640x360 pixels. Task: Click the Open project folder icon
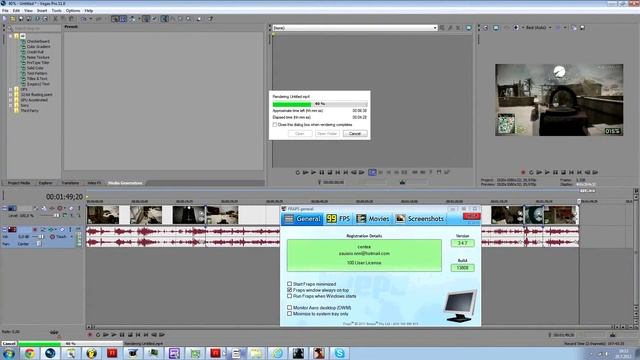point(13,18)
